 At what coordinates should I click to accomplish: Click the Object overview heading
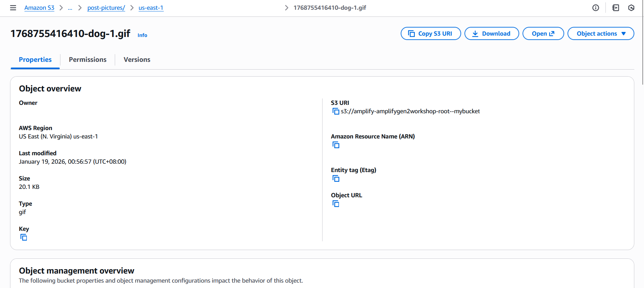pos(50,89)
